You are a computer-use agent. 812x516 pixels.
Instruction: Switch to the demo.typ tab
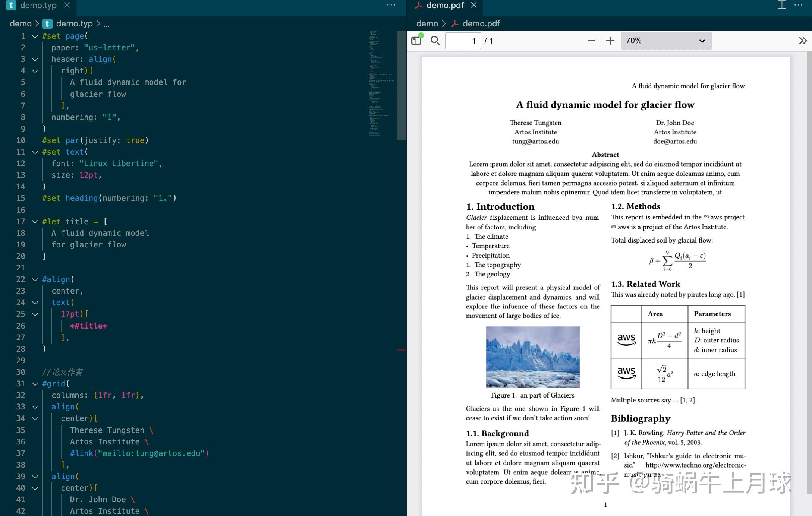[38, 5]
